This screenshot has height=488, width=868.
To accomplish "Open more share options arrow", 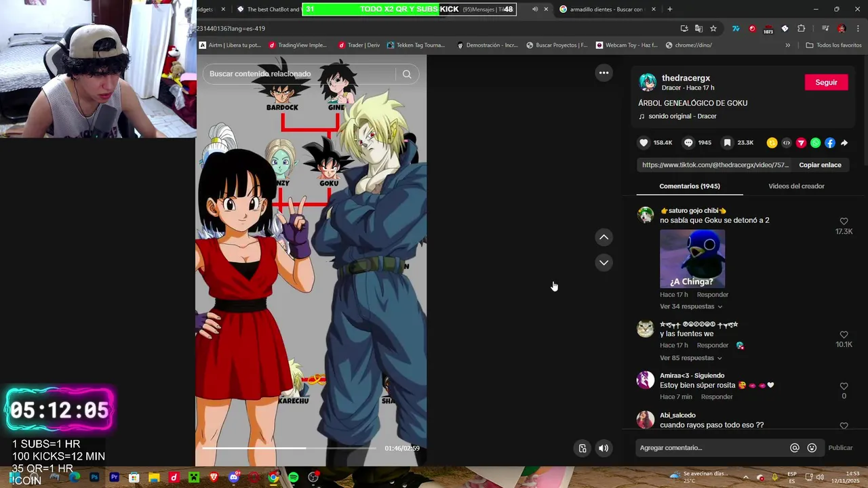I will pos(844,143).
